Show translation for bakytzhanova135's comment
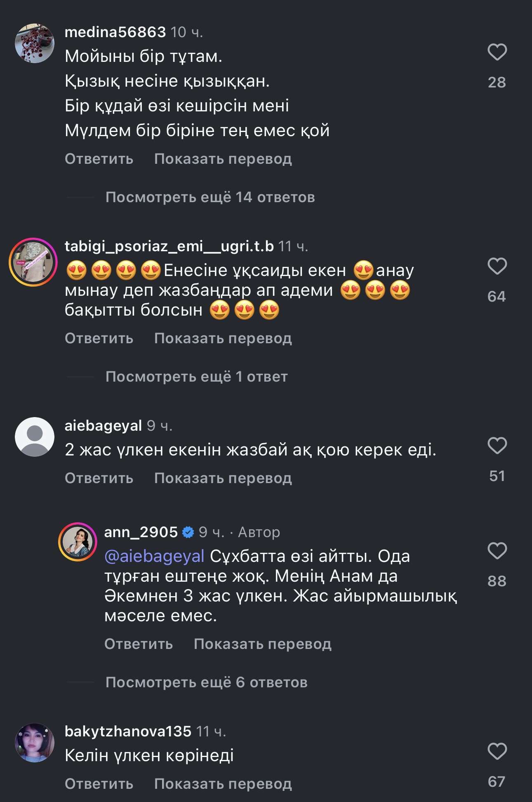 [223, 784]
